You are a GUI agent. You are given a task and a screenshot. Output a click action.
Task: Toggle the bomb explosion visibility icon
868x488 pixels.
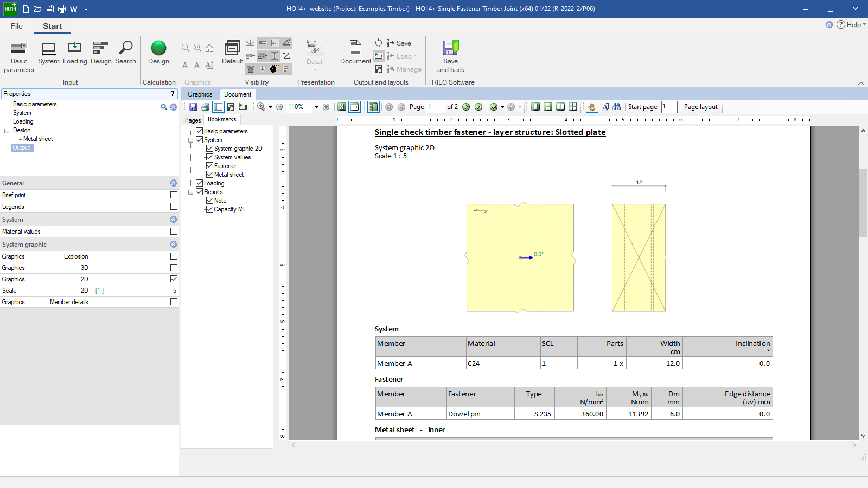click(x=274, y=69)
